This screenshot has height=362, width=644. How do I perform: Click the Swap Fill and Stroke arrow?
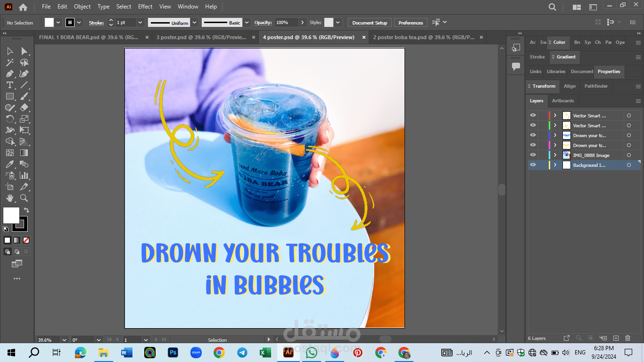(26, 210)
